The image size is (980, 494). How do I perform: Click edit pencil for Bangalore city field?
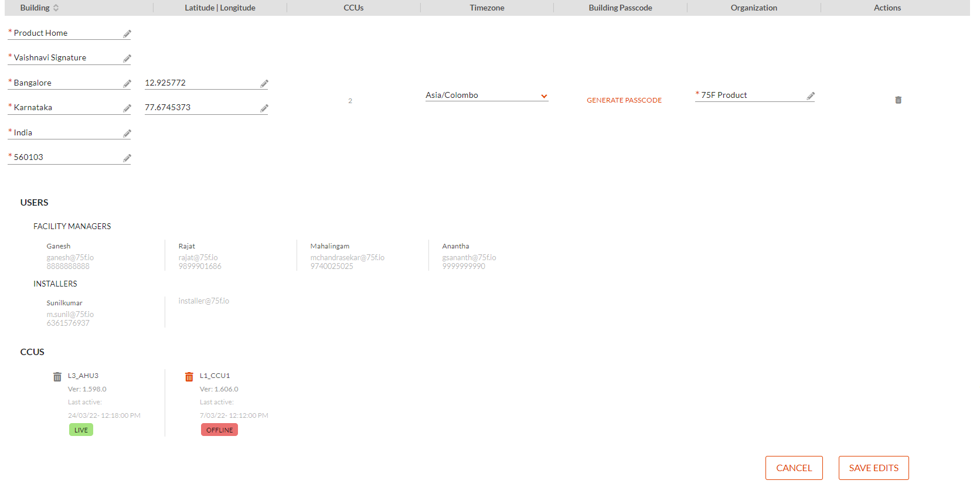tap(127, 84)
